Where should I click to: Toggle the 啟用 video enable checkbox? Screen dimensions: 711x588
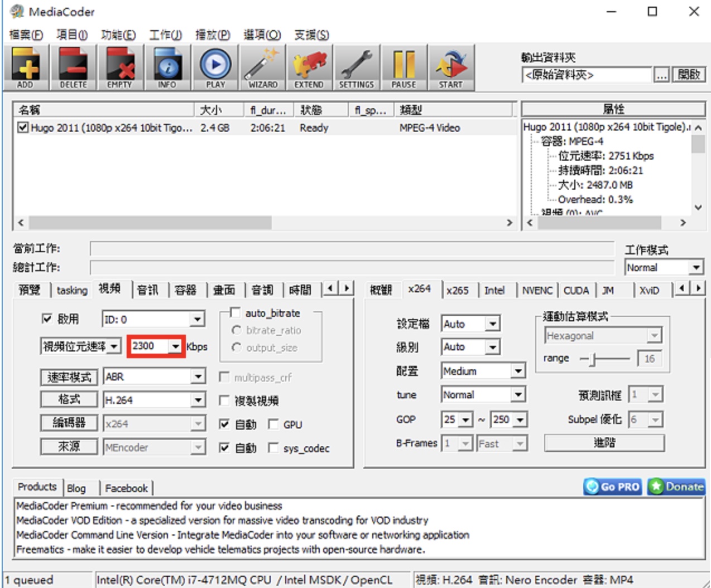point(47,319)
